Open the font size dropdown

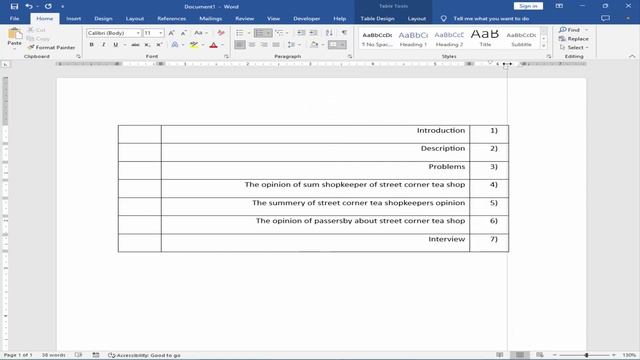click(161, 33)
